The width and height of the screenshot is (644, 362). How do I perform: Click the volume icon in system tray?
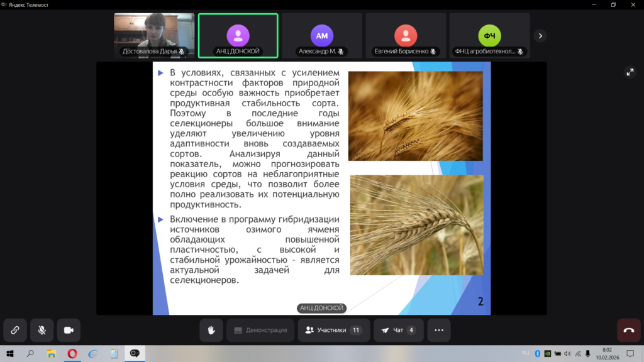(x=567, y=354)
